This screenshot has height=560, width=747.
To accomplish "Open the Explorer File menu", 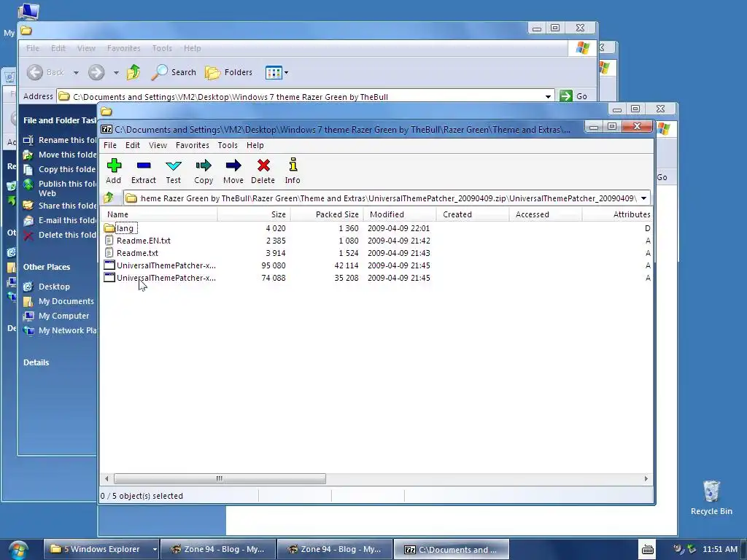I will [x=33, y=48].
